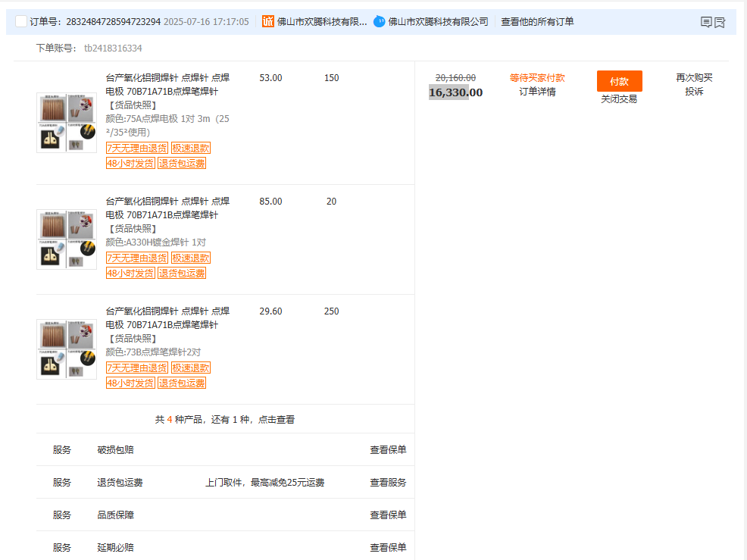The image size is (747, 560).
Task: Click 货品快照 under the A330H镀金焊针 item
Action: tap(133, 229)
